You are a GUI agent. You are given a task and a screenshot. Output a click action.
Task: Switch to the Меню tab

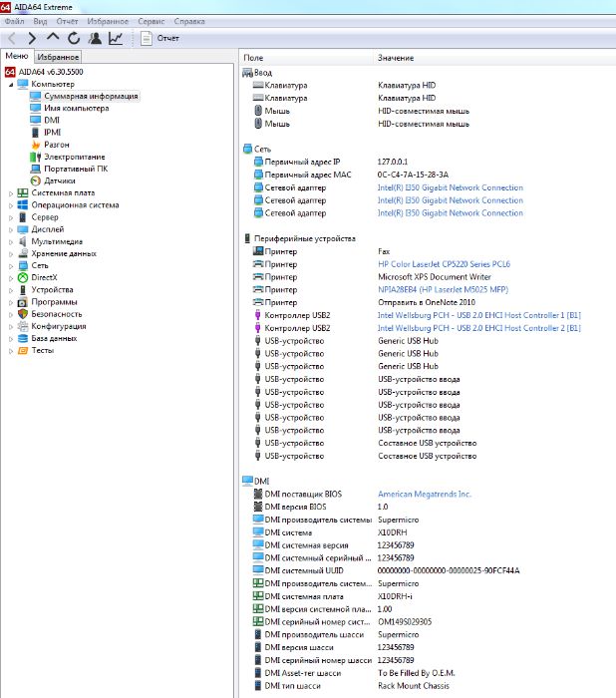(17, 56)
